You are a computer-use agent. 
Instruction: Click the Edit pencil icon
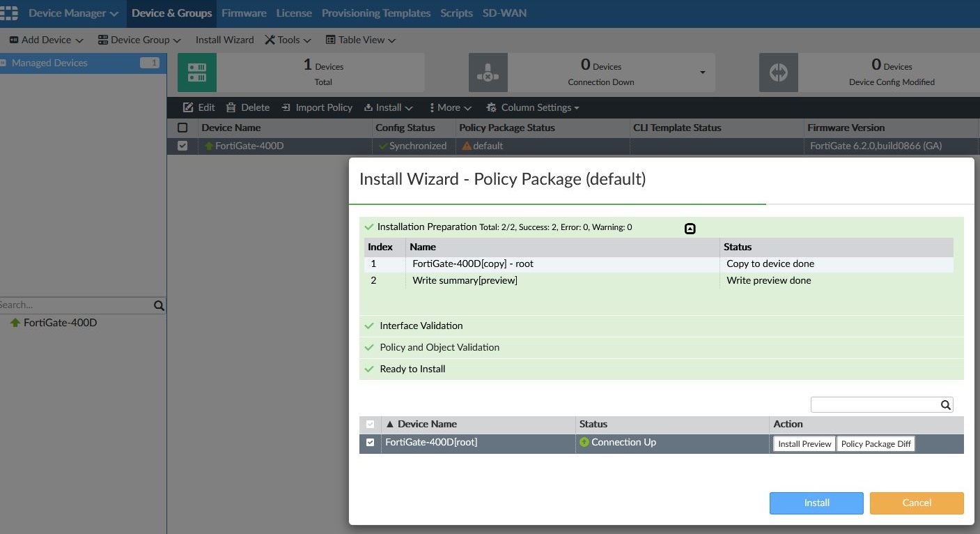pos(188,107)
